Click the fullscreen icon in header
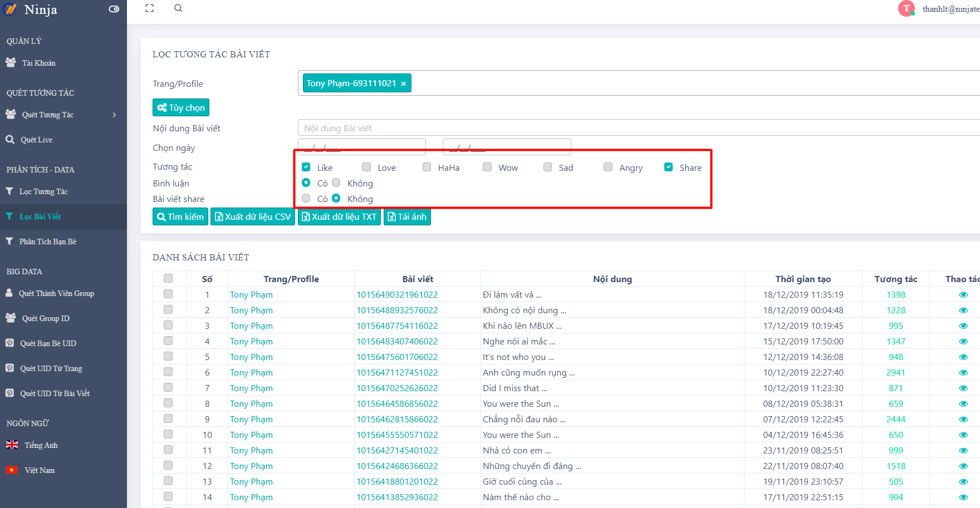This screenshot has height=508, width=980. [149, 8]
